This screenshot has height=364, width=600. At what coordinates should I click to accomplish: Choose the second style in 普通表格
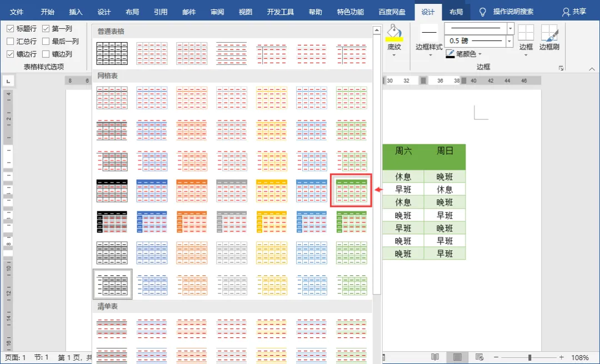pyautogui.click(x=152, y=53)
